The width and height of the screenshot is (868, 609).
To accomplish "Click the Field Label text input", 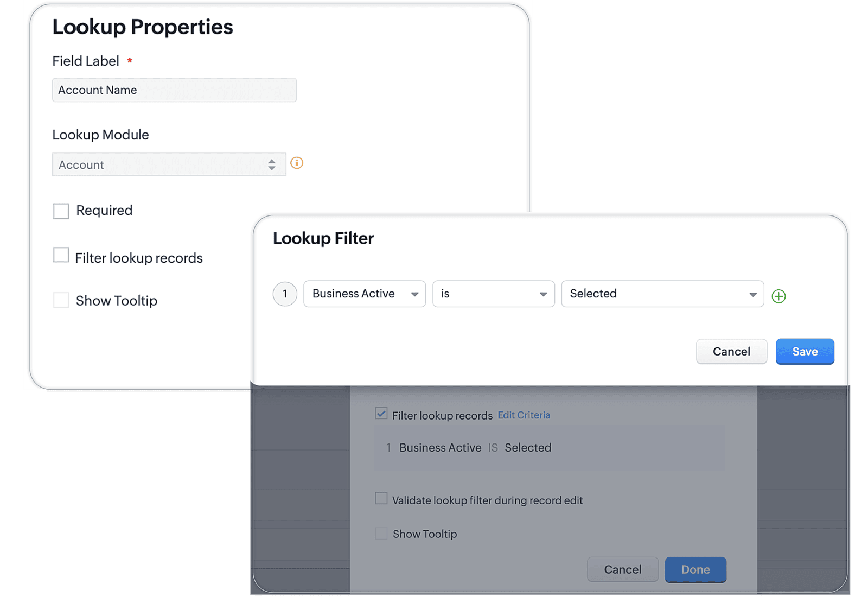I will point(174,90).
